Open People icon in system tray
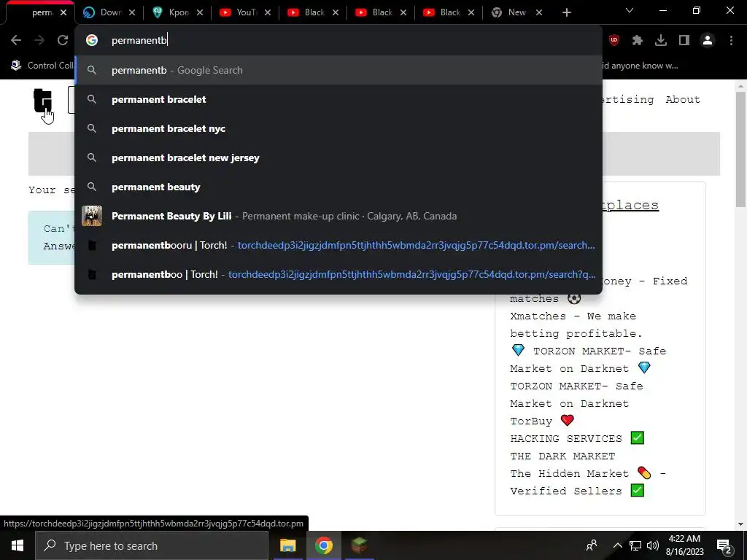747x560 pixels. click(592, 545)
